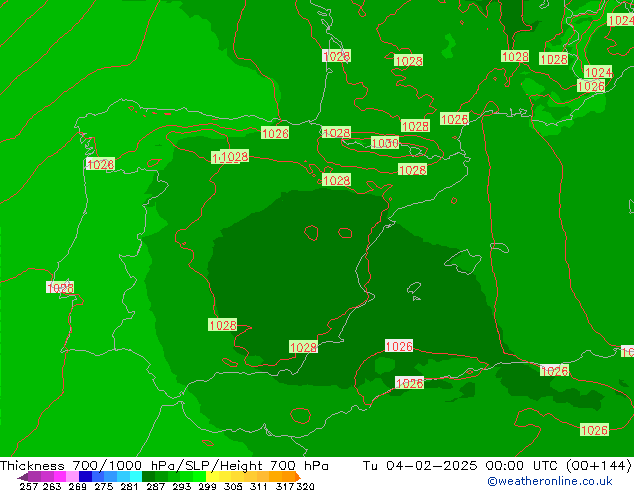Select the dark navy blue legend swatch

tap(85, 477)
